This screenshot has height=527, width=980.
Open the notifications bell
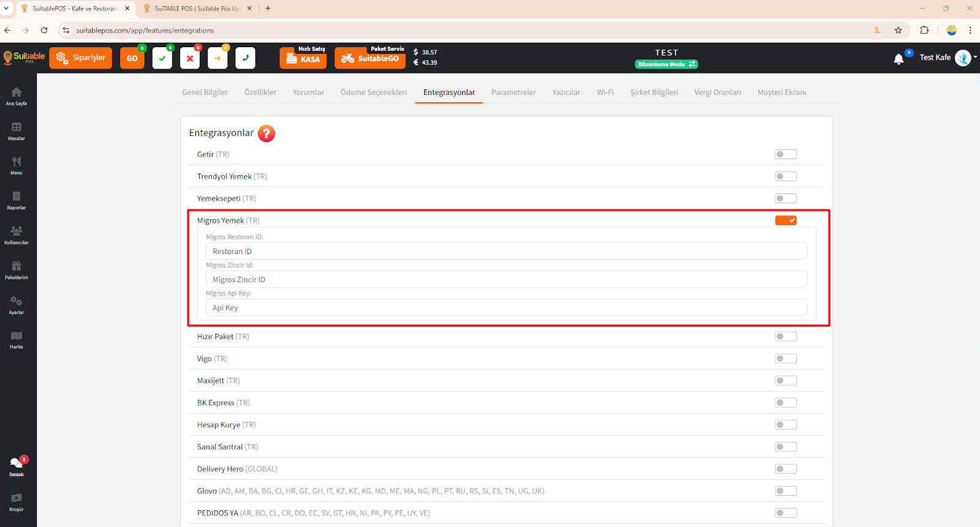[899, 59]
